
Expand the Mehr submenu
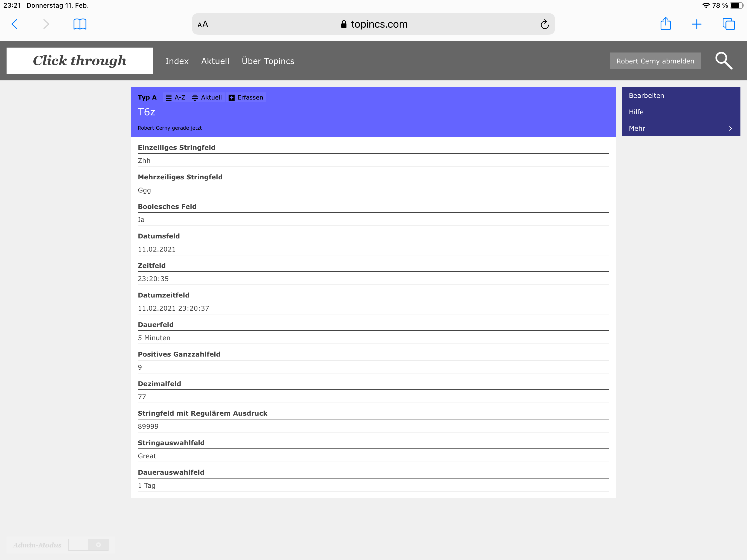681,128
